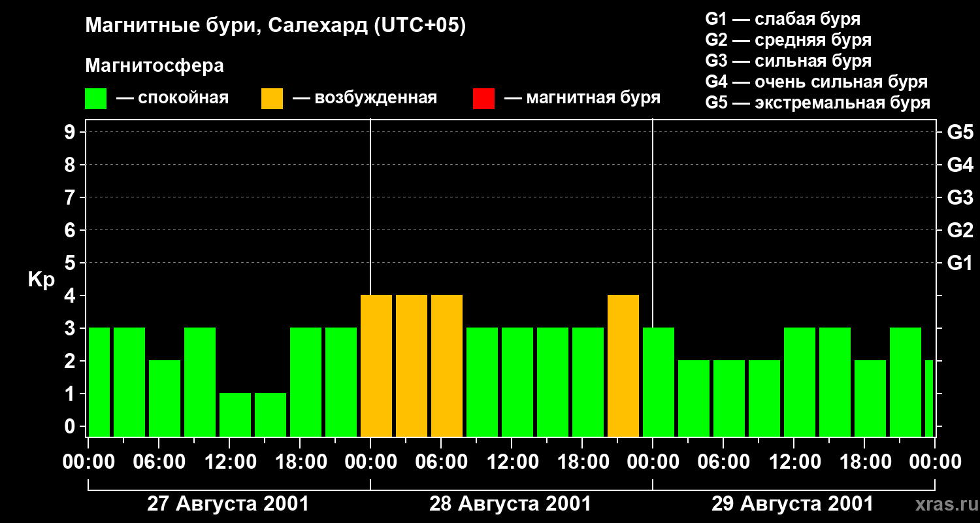Click the Kp axis label
The image size is (980, 523).
41,280
